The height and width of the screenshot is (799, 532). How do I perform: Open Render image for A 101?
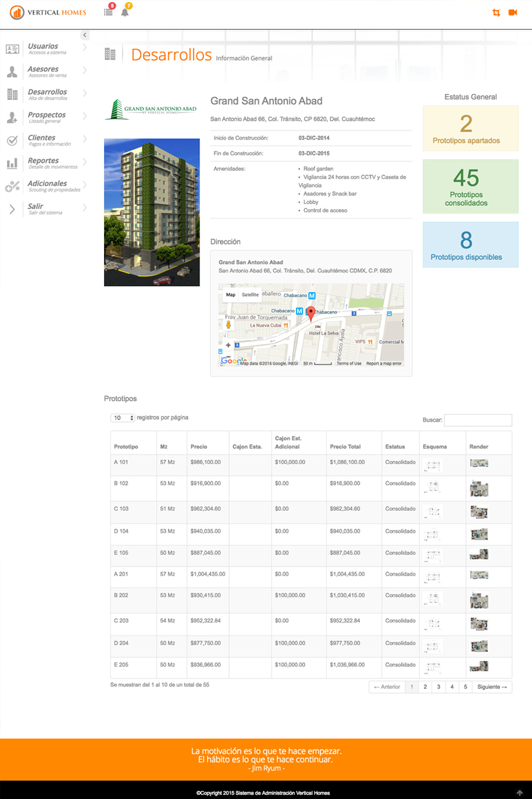479,463
